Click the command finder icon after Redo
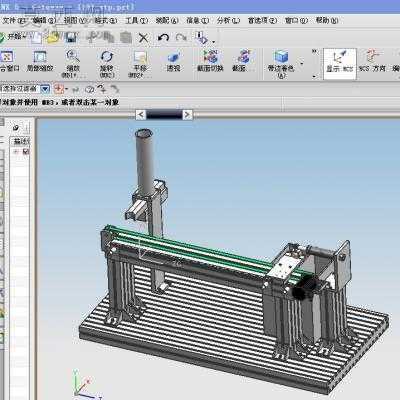Image resolution: width=400 pixels, height=400 pixels. coord(201,38)
